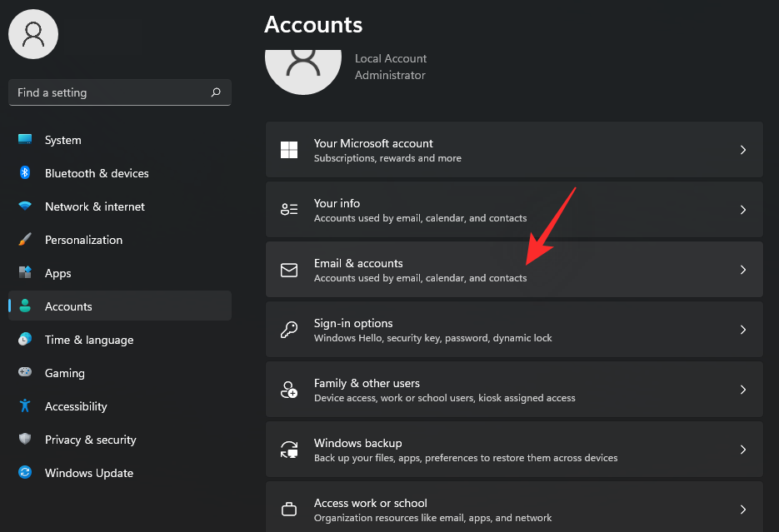Click the Email & accounts envelope icon
Viewport: 779px width, 532px height.
(x=289, y=270)
